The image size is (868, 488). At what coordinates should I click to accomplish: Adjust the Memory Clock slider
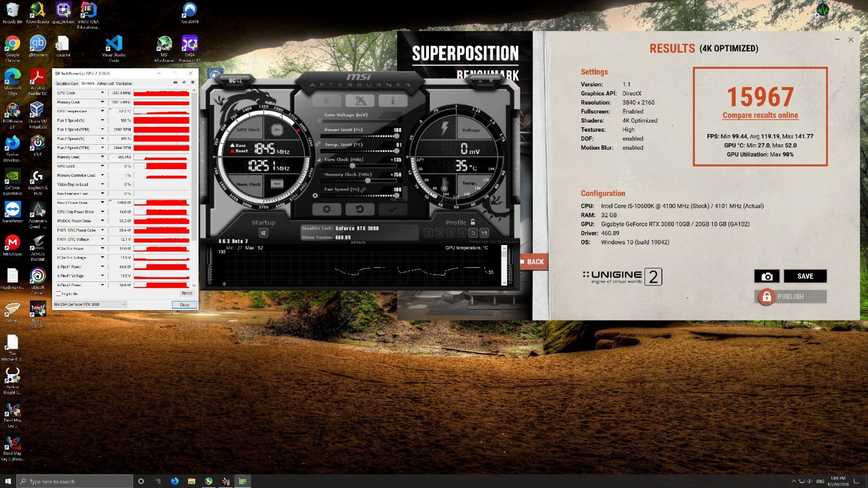click(x=360, y=181)
